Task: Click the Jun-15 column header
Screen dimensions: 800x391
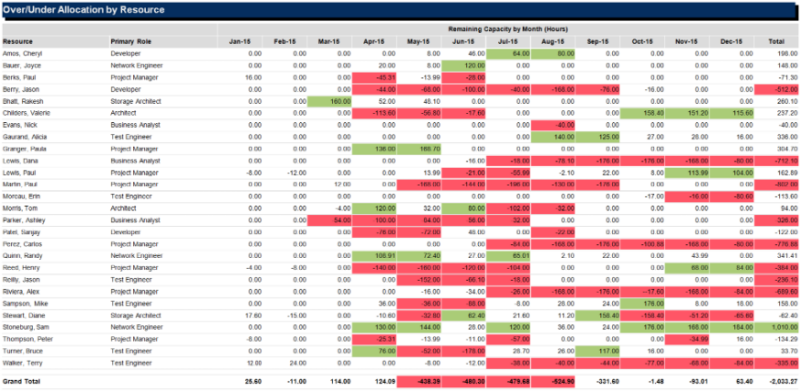Action: [463, 41]
